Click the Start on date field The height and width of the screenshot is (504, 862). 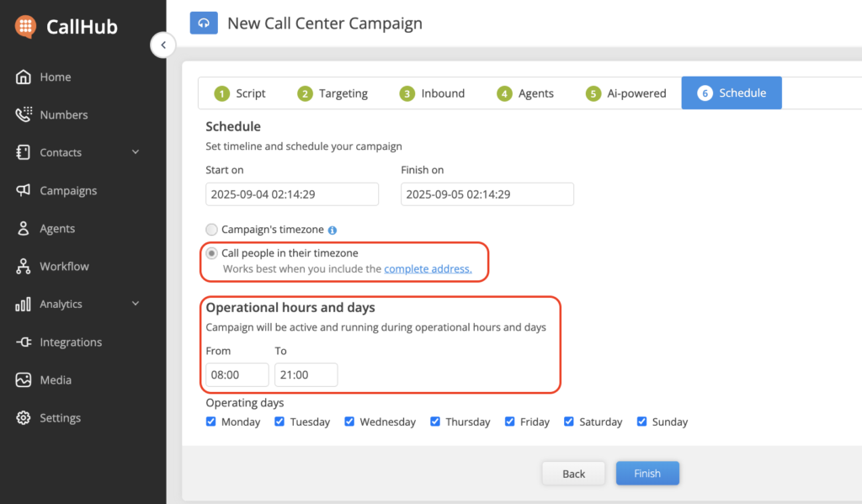(291, 194)
